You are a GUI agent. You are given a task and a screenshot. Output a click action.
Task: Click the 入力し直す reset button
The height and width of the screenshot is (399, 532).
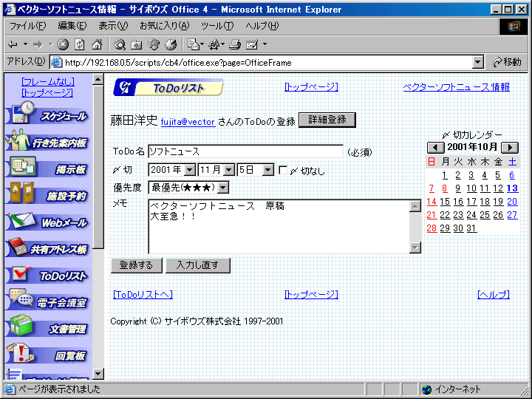coord(198,265)
